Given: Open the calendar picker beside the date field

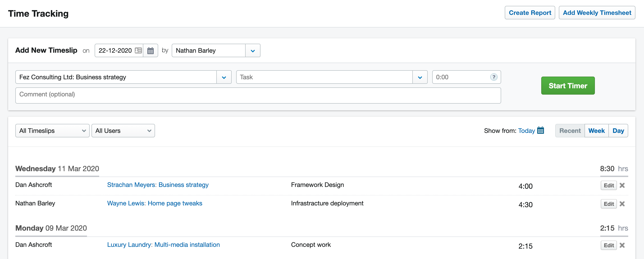Looking at the screenshot, I should point(151,50).
